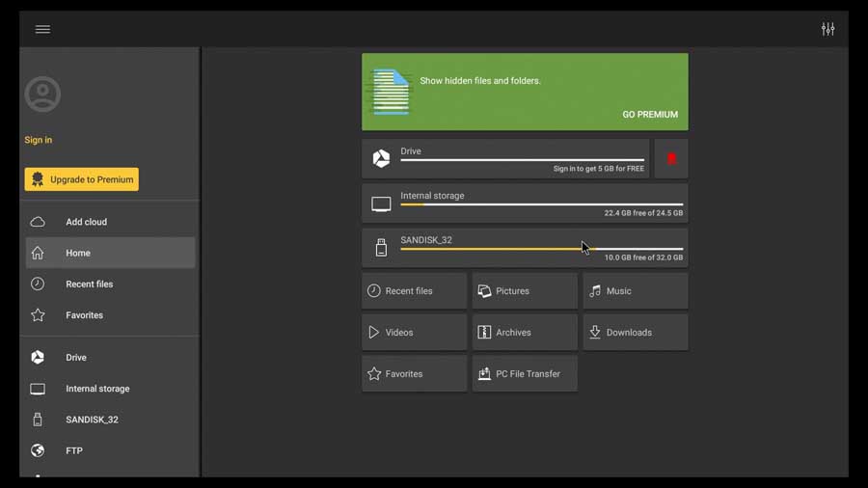868x488 pixels.
Task: Click the profile avatar icon
Action: pyautogui.click(x=42, y=95)
